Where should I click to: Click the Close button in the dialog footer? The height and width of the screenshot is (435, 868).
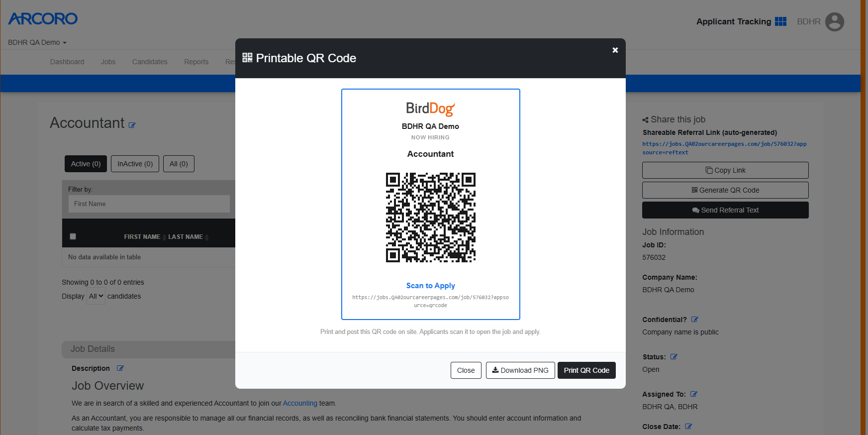[x=466, y=370]
